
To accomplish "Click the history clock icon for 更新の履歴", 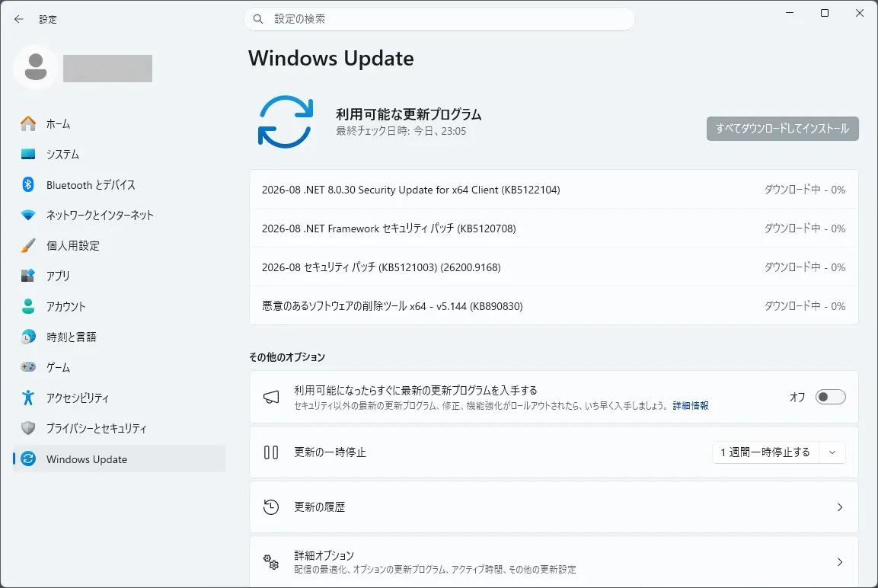I will [x=271, y=507].
